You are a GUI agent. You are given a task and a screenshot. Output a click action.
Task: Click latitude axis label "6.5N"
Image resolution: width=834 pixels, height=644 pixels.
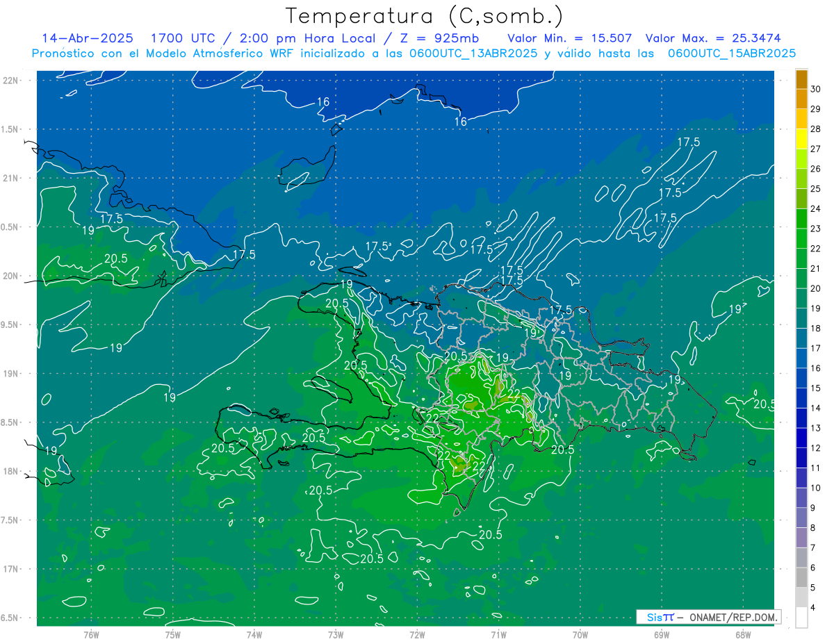(10, 618)
